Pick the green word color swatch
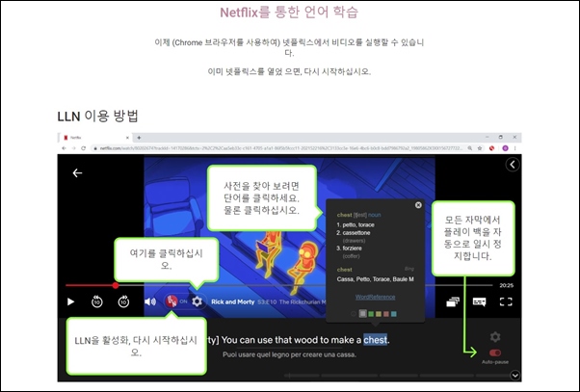The height and width of the screenshot is (392, 580). (371, 314)
